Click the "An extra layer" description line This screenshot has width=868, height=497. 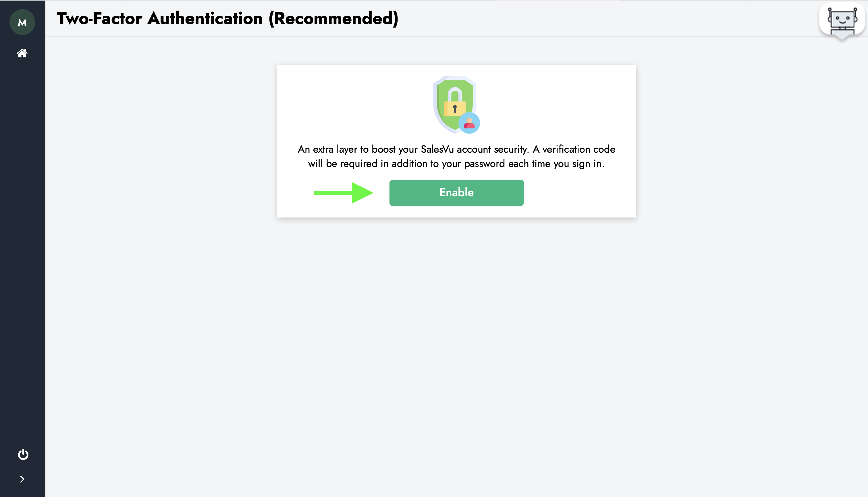pos(456,149)
